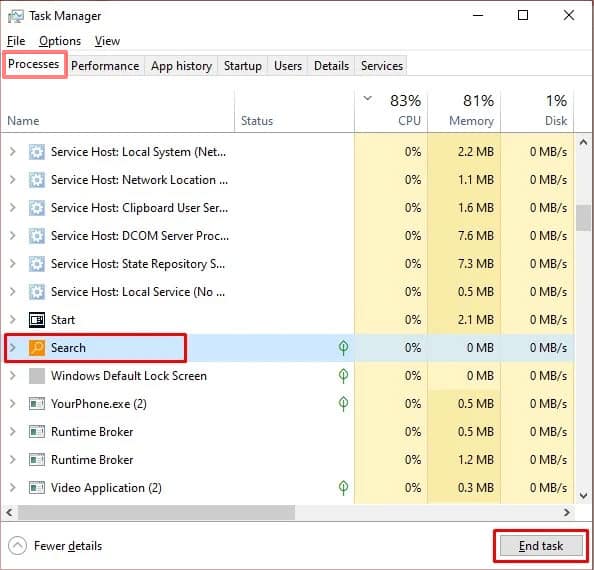Expand the YourPhone.exe (2) process group

13,404
